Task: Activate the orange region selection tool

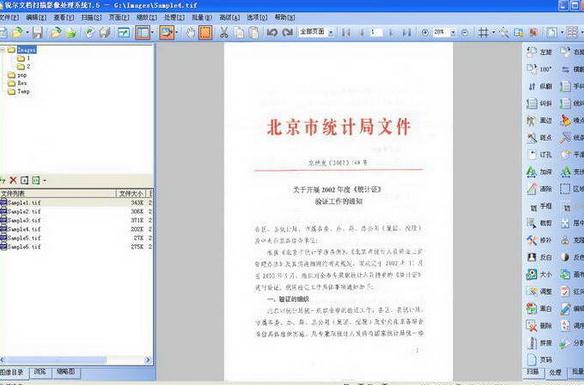Action: 206,33
